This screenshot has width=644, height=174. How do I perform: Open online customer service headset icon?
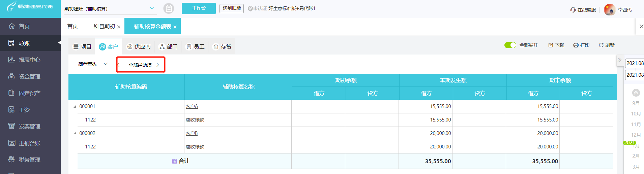pos(573,10)
